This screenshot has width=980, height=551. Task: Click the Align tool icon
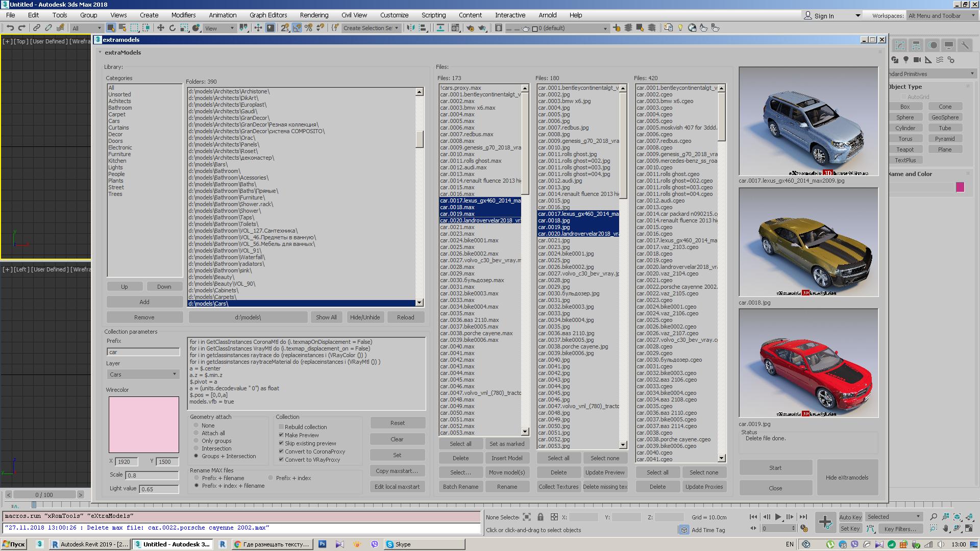tap(423, 28)
